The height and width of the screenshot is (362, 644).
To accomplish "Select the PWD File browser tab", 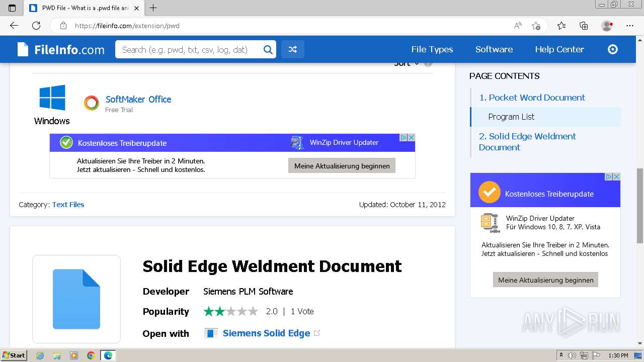I will [x=84, y=8].
